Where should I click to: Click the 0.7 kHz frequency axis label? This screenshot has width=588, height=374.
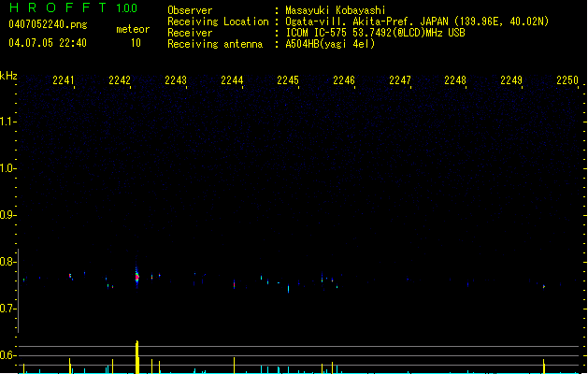(x=7, y=309)
